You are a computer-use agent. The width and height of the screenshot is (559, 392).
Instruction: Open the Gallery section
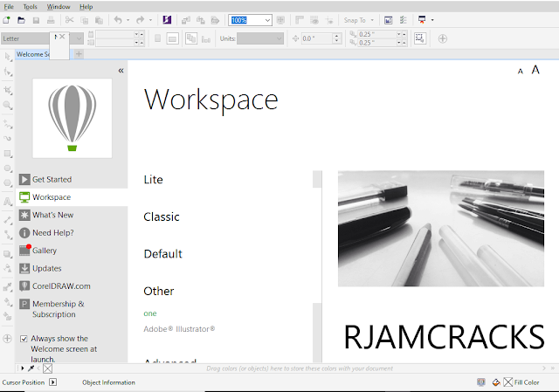click(72, 251)
